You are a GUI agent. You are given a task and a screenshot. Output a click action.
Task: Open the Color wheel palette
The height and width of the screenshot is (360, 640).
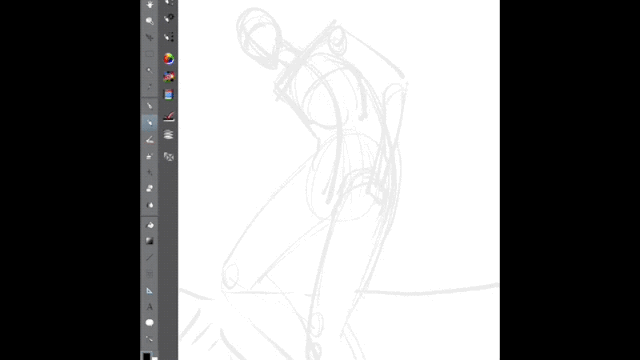pos(169,59)
